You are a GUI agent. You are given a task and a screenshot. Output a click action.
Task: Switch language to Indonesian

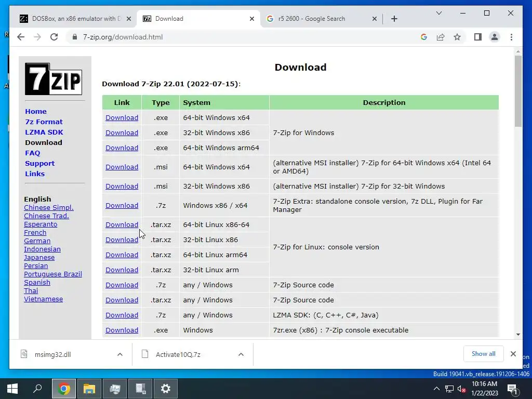(42, 249)
